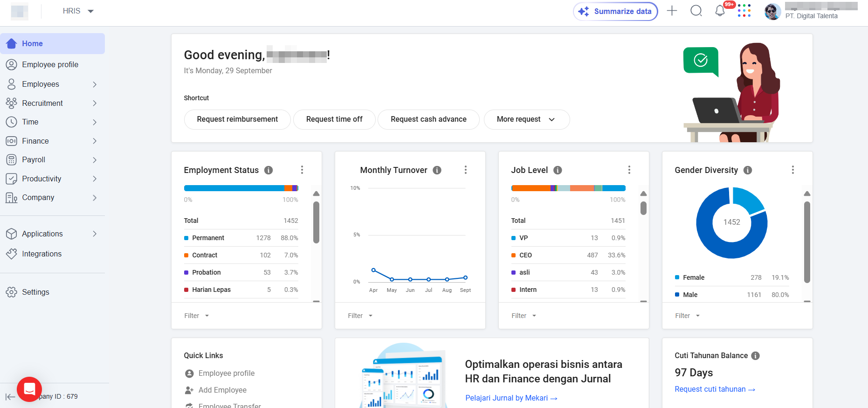Expand the More request dropdown
Image resolution: width=868 pixels, height=408 pixels.
pyautogui.click(x=526, y=119)
